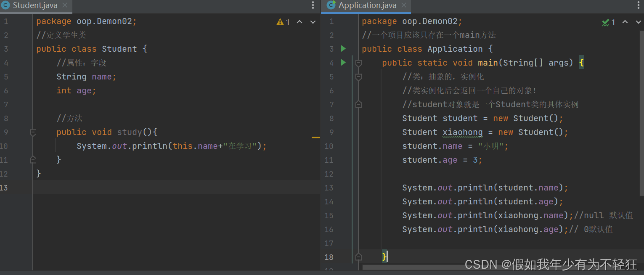Close the Student.java tab
The image size is (644, 275).
(65, 5)
